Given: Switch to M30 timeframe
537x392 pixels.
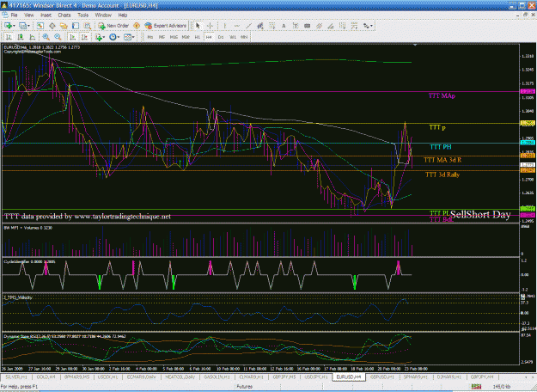Looking at the screenshot, I should 186,37.
